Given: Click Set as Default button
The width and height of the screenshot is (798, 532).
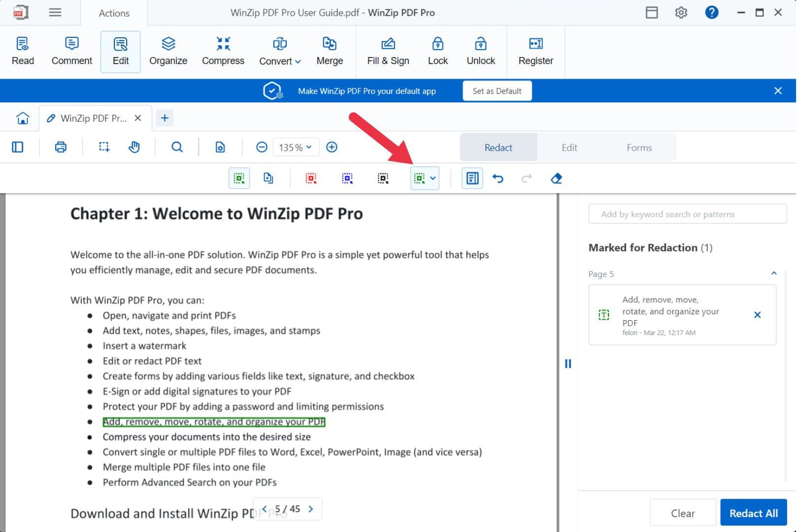Looking at the screenshot, I should tap(497, 91).
